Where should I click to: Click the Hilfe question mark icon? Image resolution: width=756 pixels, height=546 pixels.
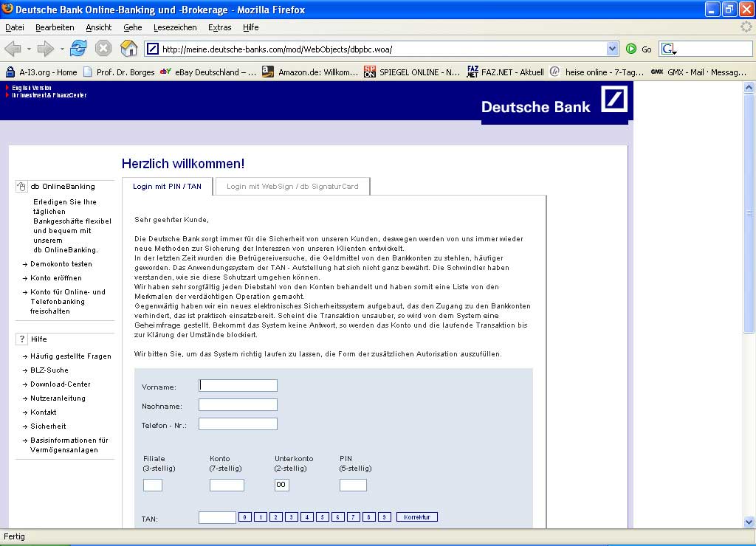pyautogui.click(x=21, y=339)
